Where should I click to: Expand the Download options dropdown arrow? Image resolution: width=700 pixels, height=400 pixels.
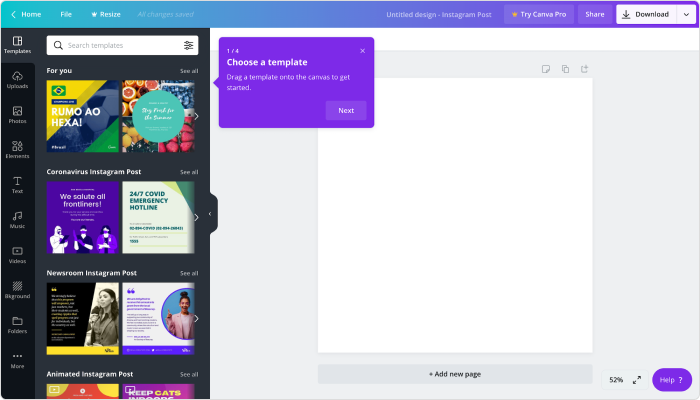[x=686, y=14]
